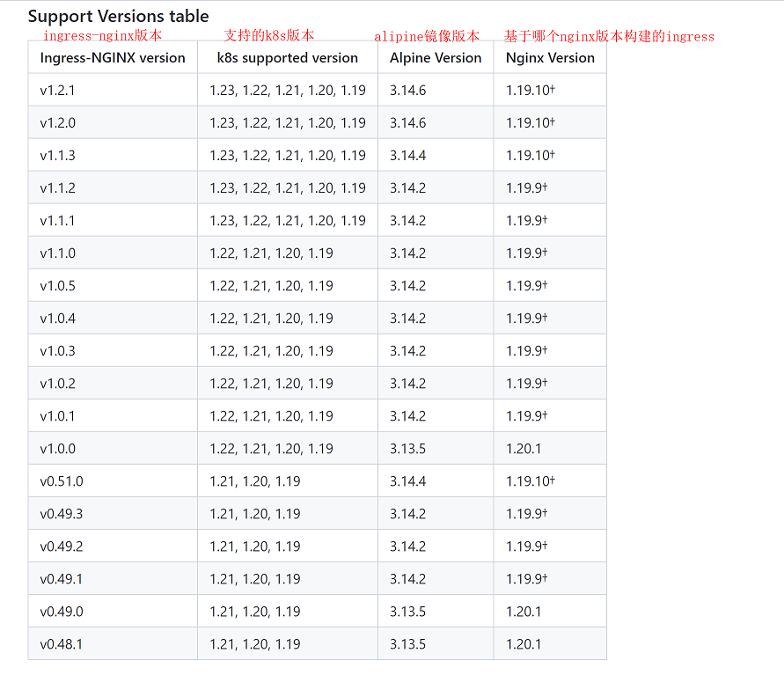Click the v0.49.3 version cell

(x=62, y=514)
